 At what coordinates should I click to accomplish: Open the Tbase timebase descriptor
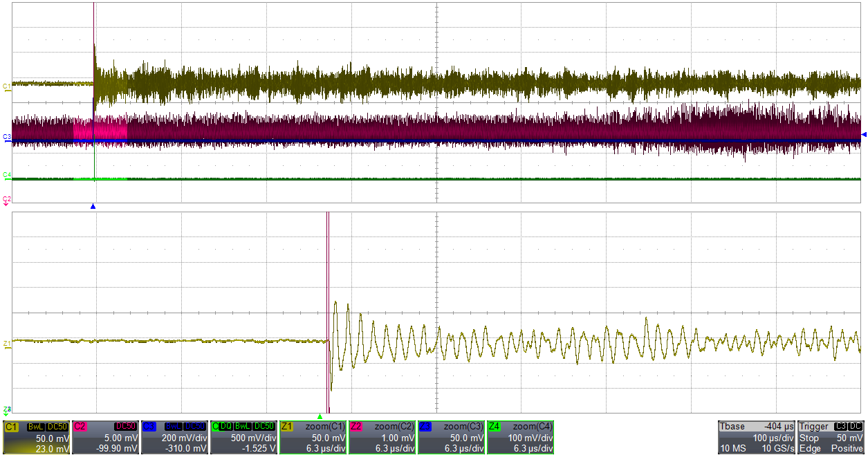point(757,437)
